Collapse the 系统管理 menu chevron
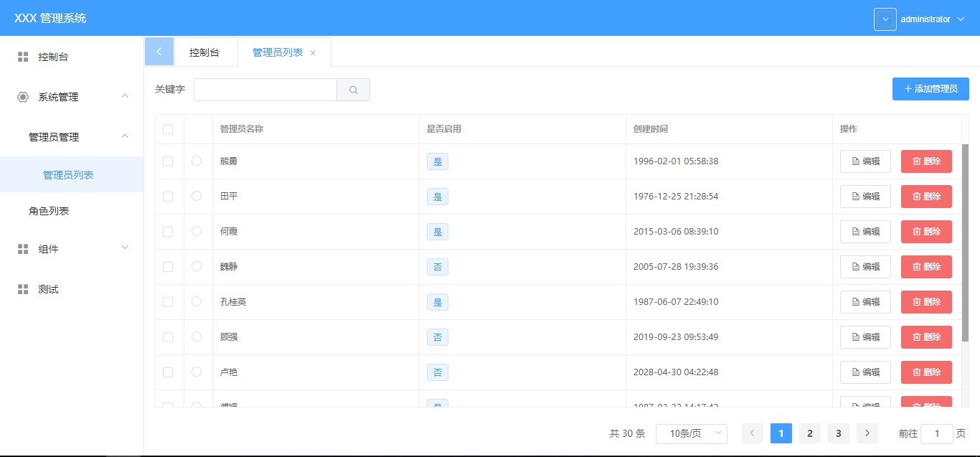The image size is (980, 457). click(x=125, y=96)
